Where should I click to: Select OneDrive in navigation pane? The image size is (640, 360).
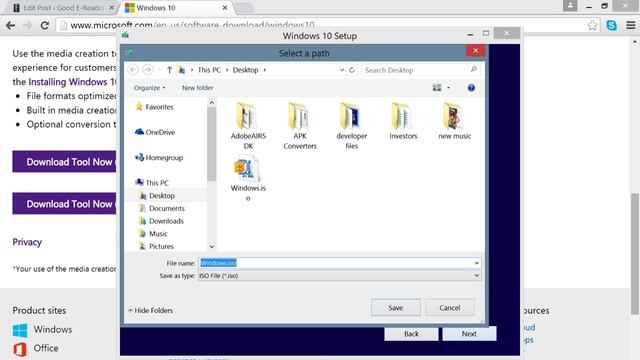tap(155, 132)
